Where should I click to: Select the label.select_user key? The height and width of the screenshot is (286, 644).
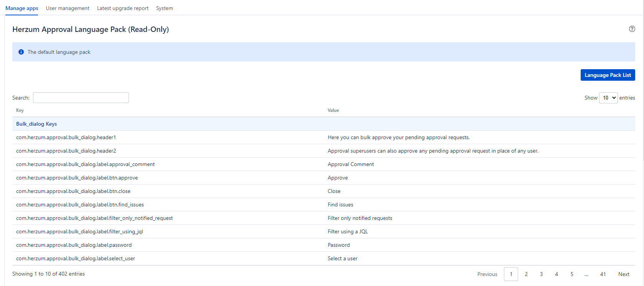tap(76, 258)
